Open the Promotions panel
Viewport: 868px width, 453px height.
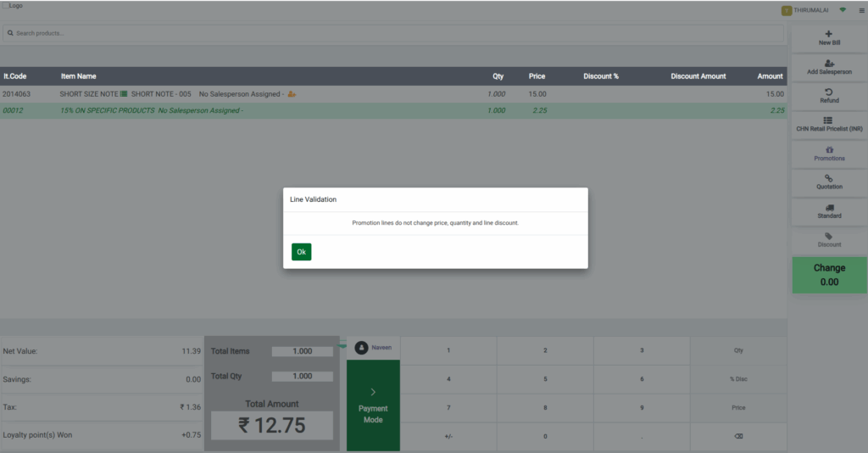pos(829,154)
